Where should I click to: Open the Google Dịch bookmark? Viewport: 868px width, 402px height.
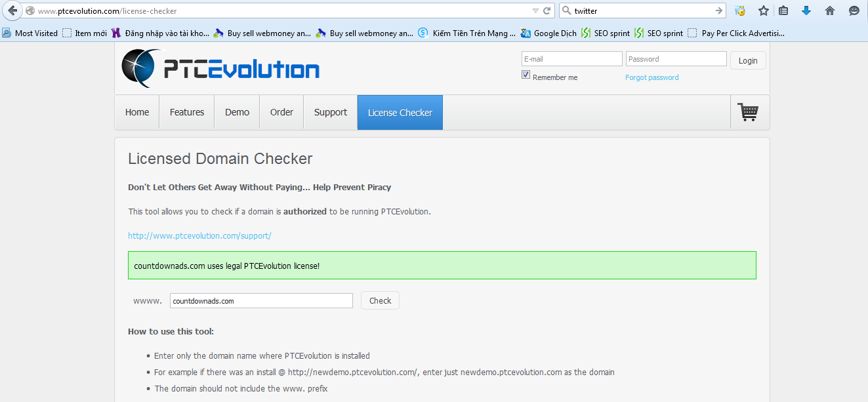point(548,33)
